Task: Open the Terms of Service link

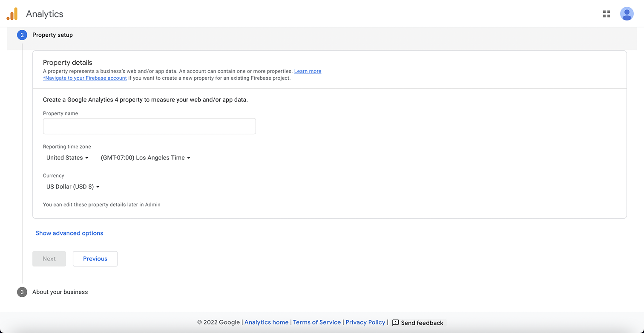Action: click(317, 322)
